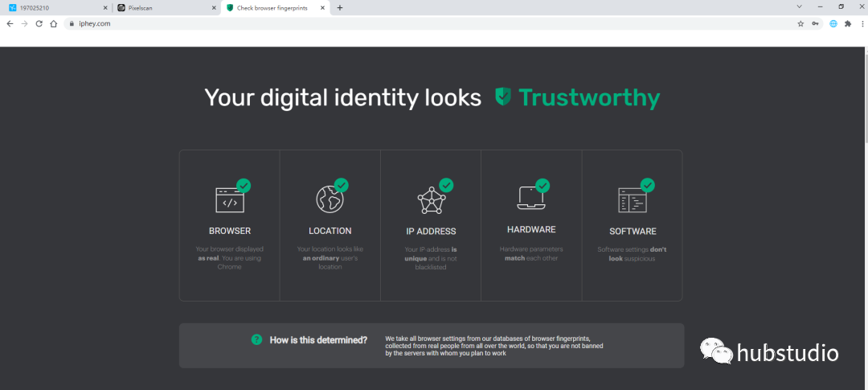Close the Pixelscan tab
Screen dimensions: 868x390
coord(215,8)
